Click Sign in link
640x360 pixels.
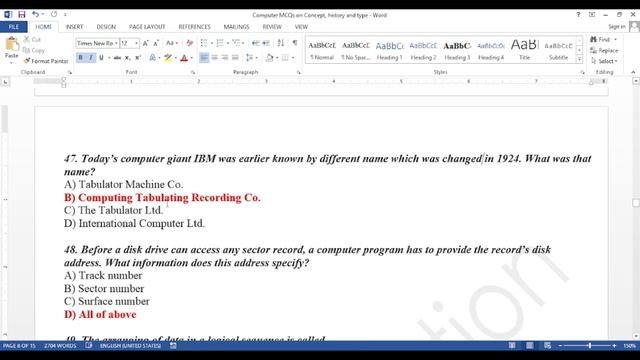coord(616,27)
